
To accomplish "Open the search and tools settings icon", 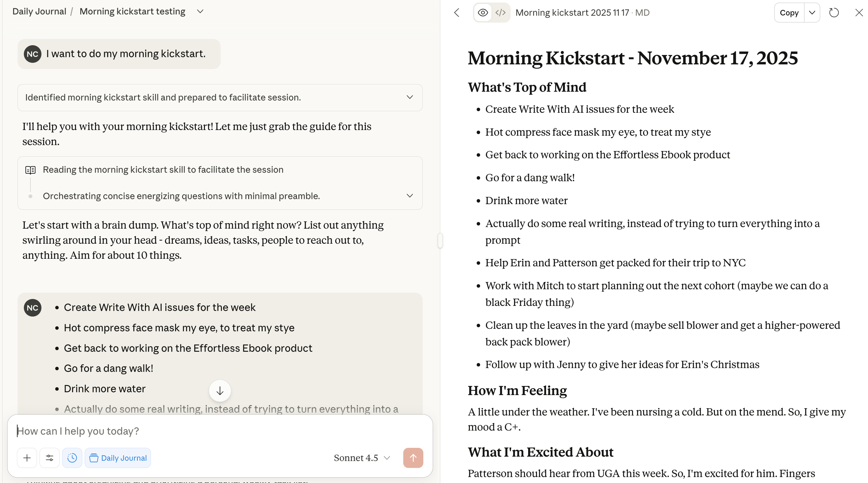I will (50, 458).
